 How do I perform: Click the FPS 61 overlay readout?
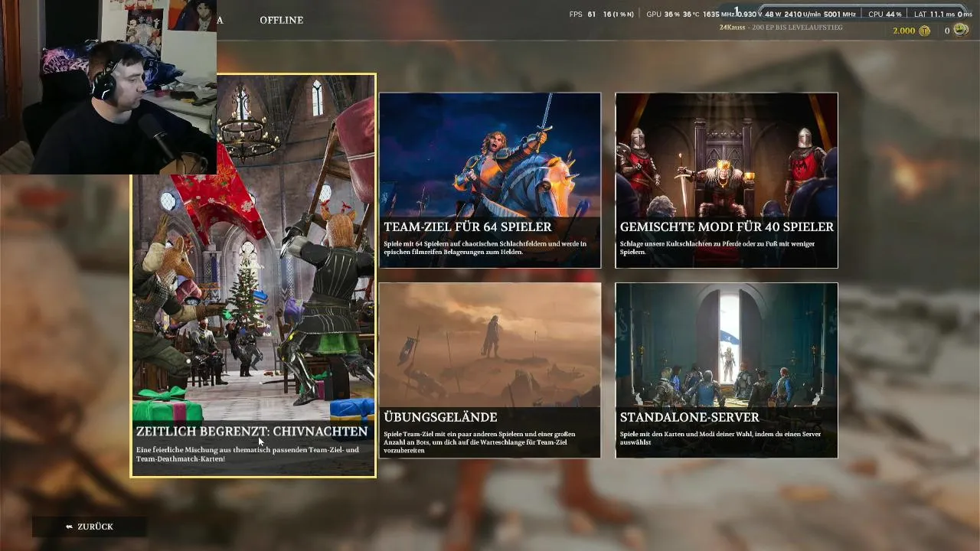coord(583,14)
